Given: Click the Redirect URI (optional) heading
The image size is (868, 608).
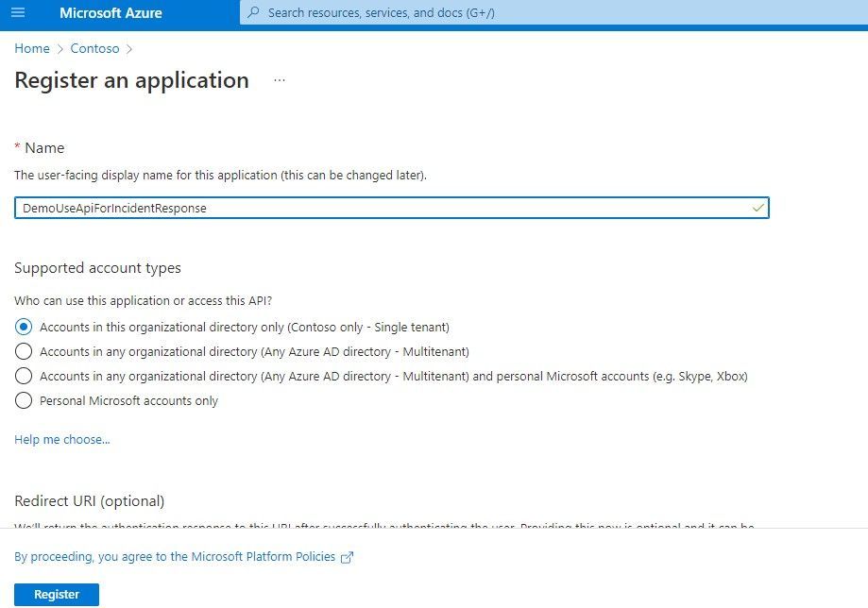Looking at the screenshot, I should (x=89, y=500).
